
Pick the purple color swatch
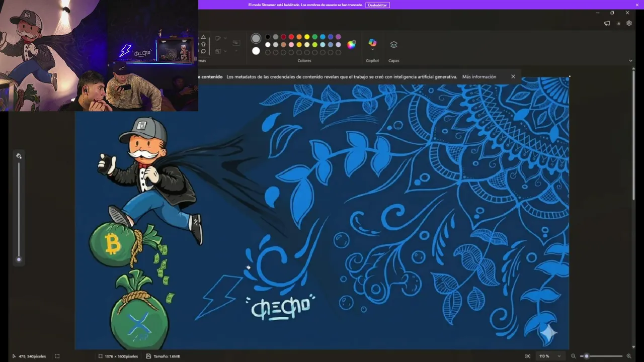coord(338,37)
